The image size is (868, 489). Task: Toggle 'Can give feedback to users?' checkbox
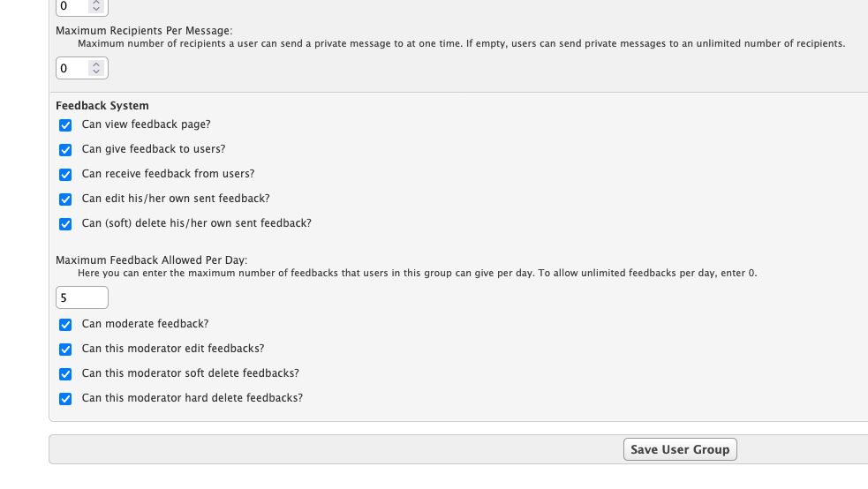[x=65, y=150]
